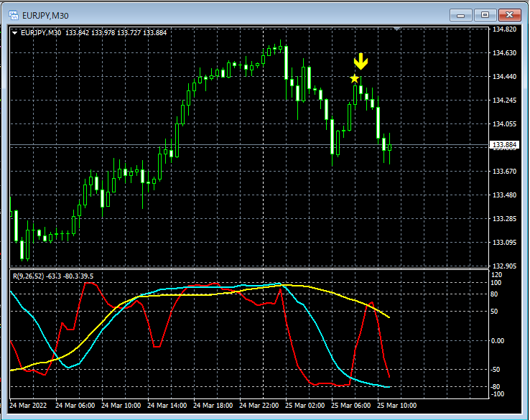Screen dimensions: 530x420
Task: Click the 24 Mar 18:00 time label
Action: (x=213, y=405)
